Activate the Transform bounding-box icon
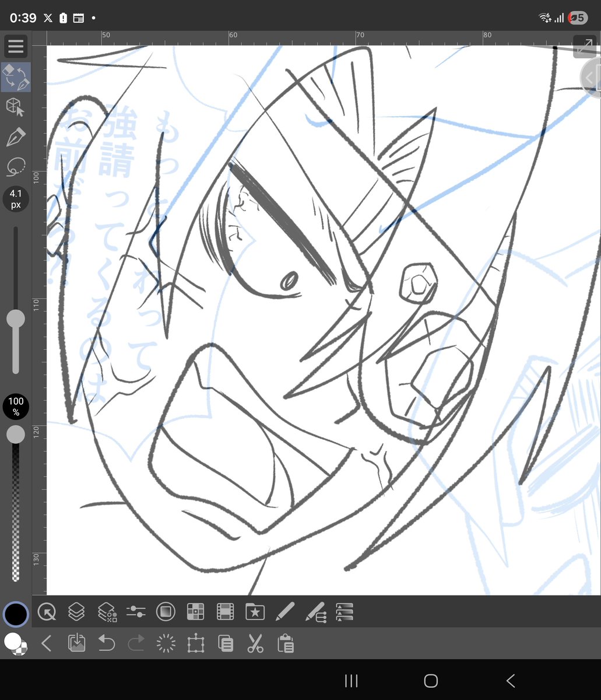The height and width of the screenshot is (700, 601). pyautogui.click(x=195, y=643)
